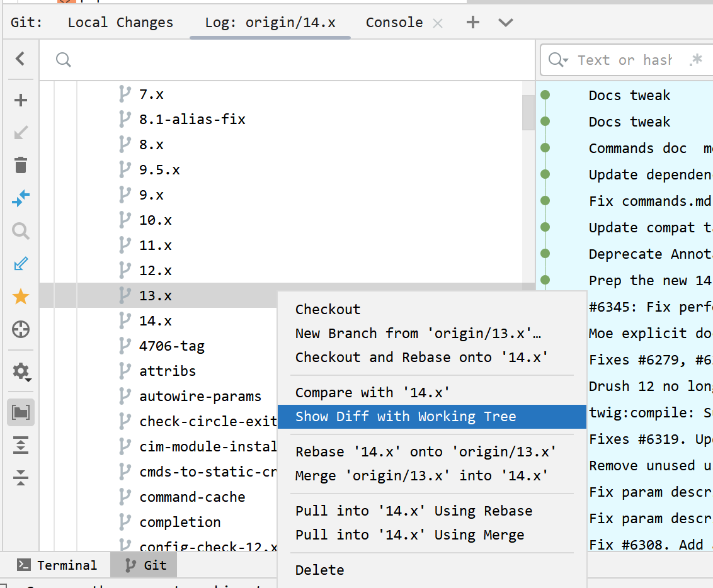This screenshot has width=713, height=588.
Task: Toggle regex option in log search
Action: coord(696,59)
